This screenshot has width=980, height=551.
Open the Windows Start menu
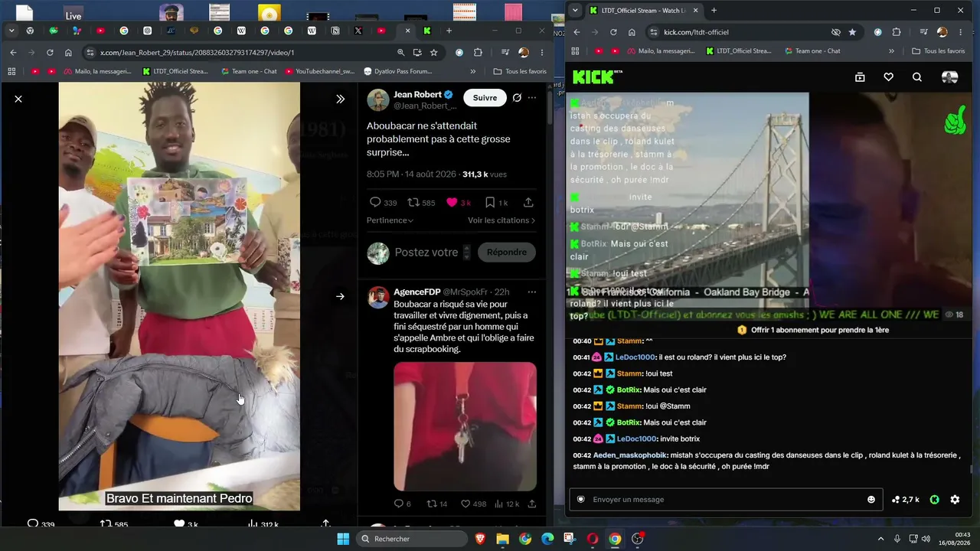click(343, 539)
